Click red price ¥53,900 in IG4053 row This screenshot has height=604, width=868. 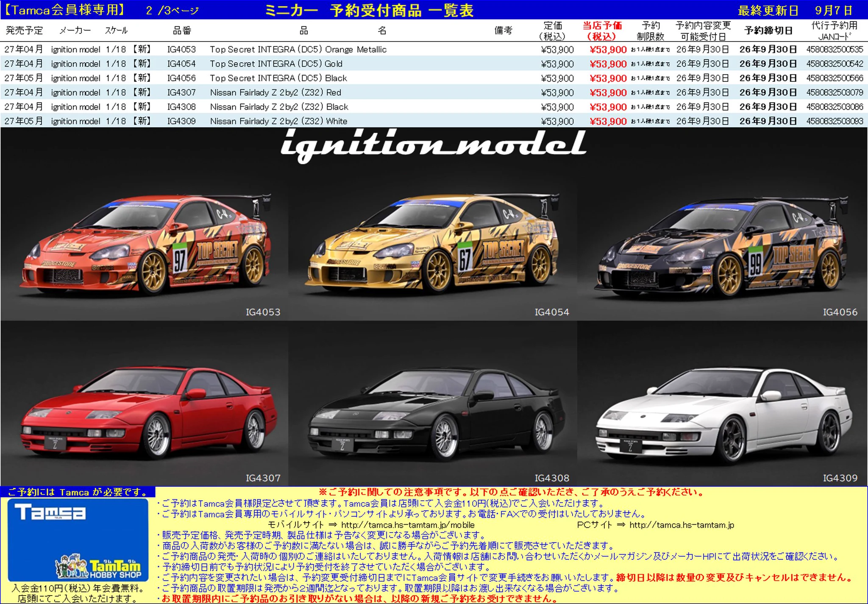coord(608,50)
